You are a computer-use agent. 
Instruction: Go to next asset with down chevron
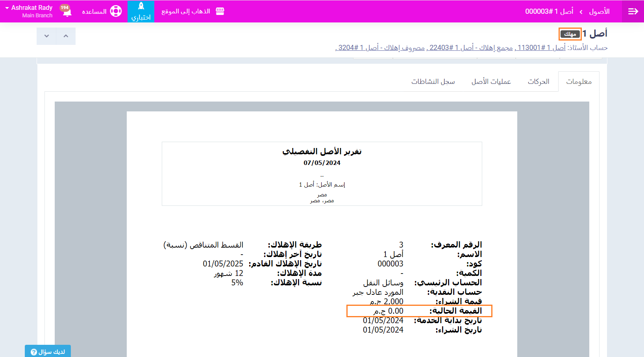point(46,36)
